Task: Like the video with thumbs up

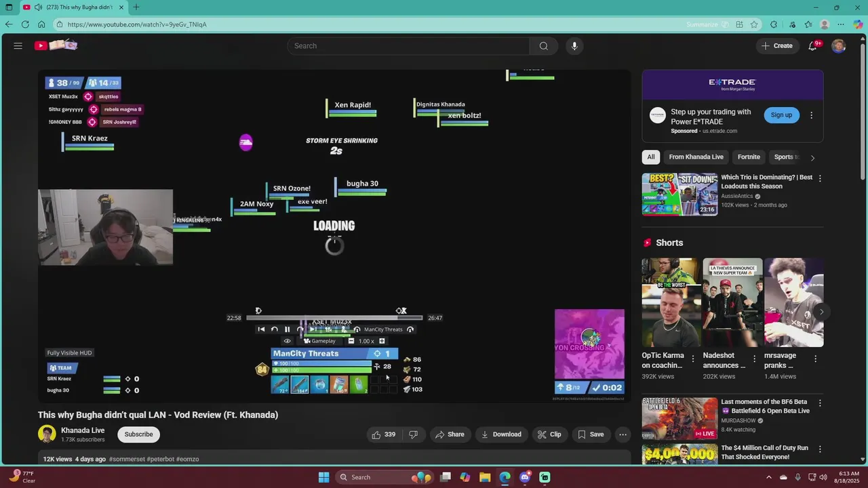Action: 383,434
